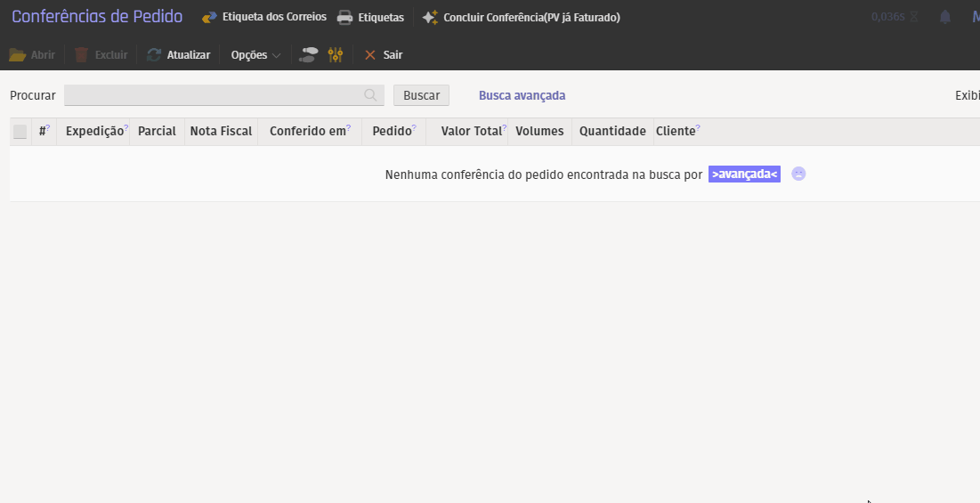Open the sliders settings icon

(336, 55)
